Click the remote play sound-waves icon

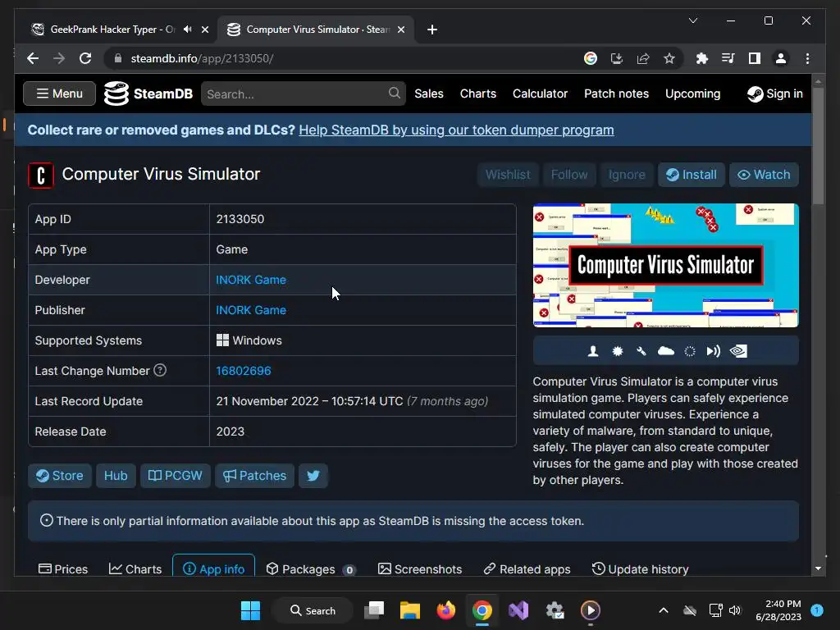(x=713, y=351)
